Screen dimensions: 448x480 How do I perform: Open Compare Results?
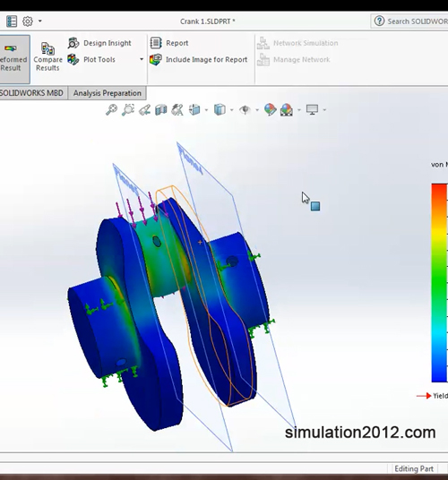47,57
